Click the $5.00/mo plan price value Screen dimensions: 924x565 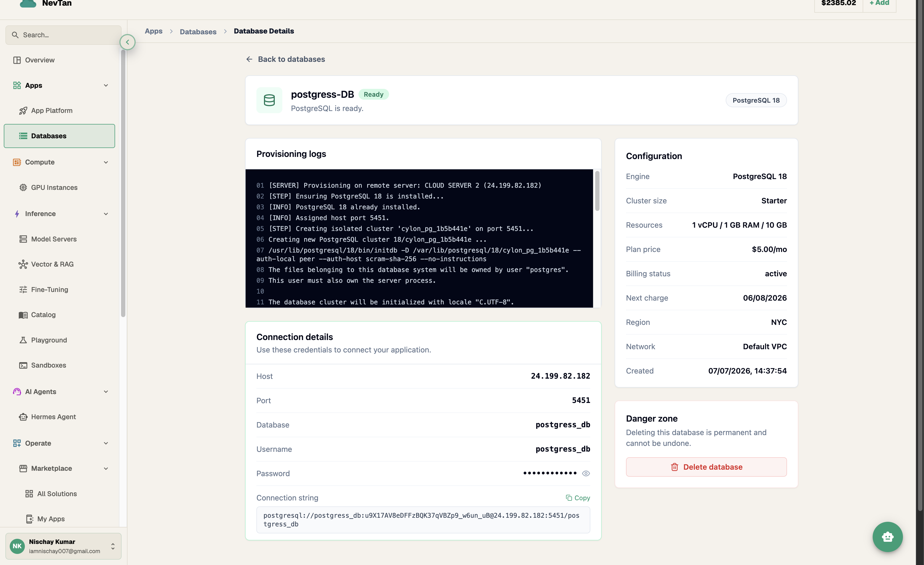[x=769, y=249]
